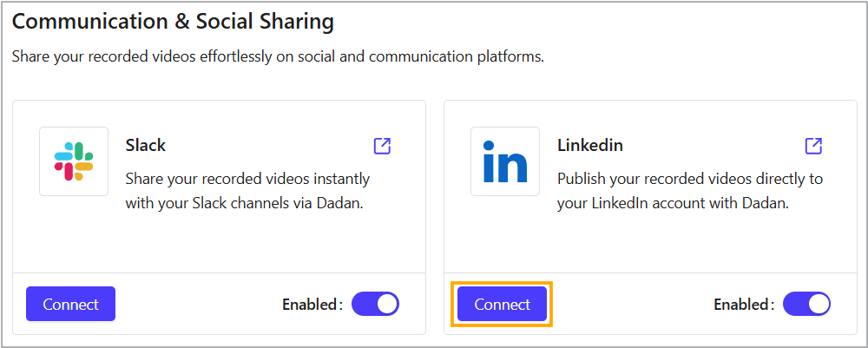Disable the LinkedIn Enabled switch
Screen dimensions: 868x348
[x=806, y=304]
